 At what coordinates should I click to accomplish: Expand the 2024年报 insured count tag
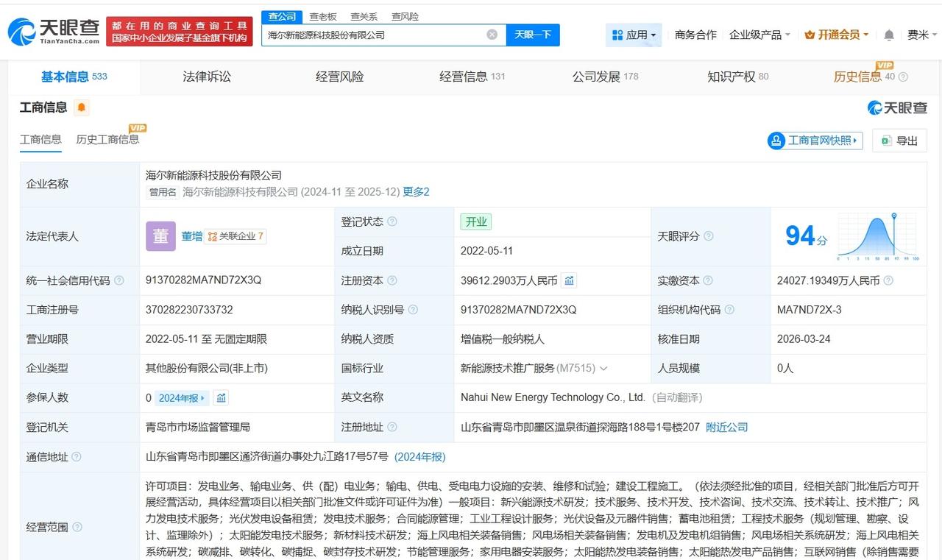pos(183,397)
